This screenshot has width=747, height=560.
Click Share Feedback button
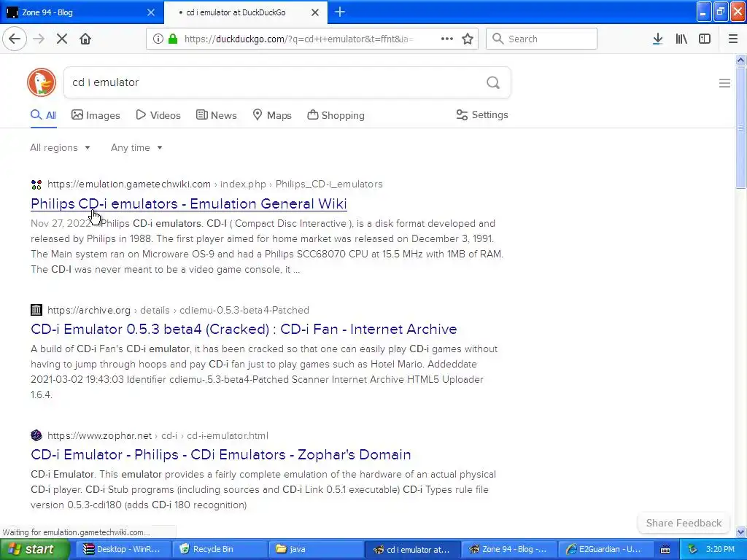click(x=684, y=523)
